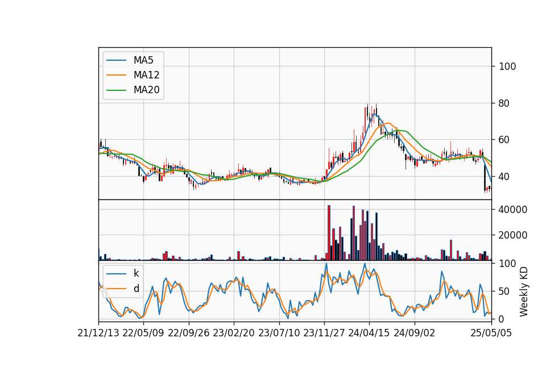Click the d legend label

coord(136,289)
